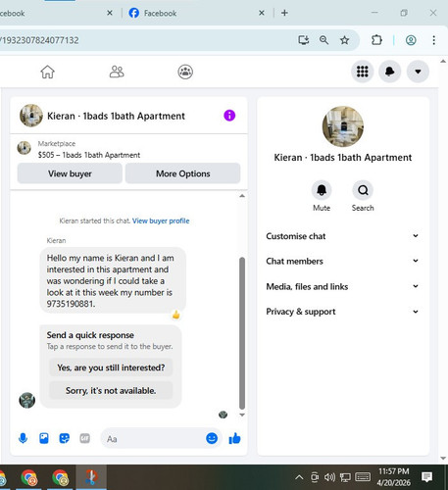Screen dimensions: 448x490
Task: Click the chat scrollbar thumb
Action: [x=242, y=333]
